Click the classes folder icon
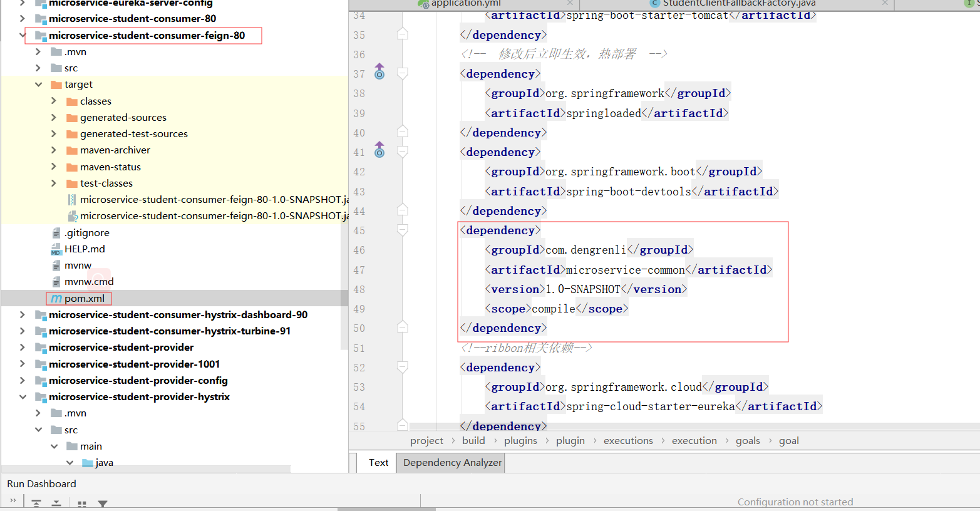The height and width of the screenshot is (511, 980). (72, 101)
